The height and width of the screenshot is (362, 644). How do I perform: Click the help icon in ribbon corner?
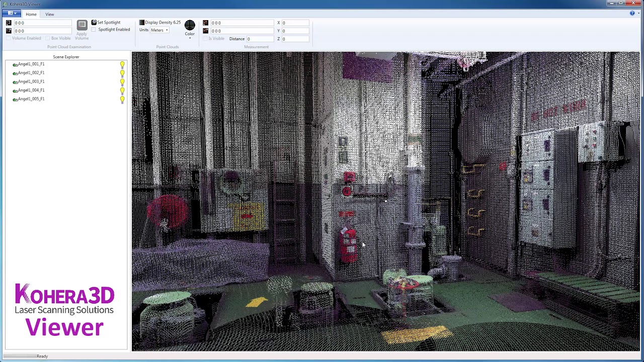tap(632, 14)
